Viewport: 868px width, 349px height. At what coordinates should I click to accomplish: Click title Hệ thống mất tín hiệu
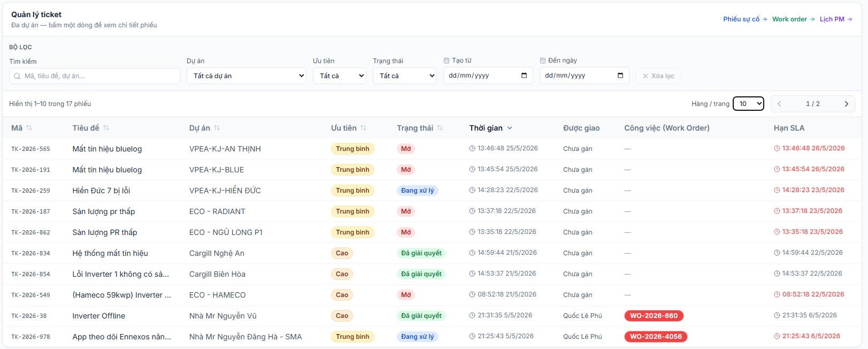click(x=110, y=253)
